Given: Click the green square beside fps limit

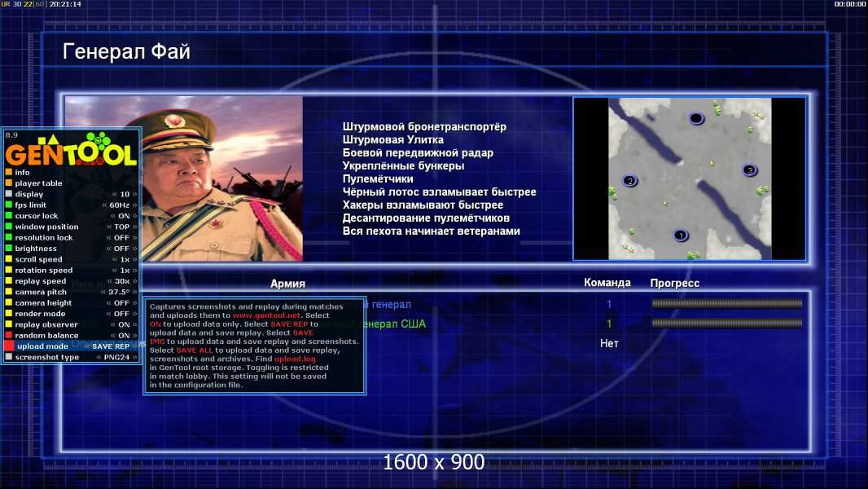Looking at the screenshot, I should [8, 205].
